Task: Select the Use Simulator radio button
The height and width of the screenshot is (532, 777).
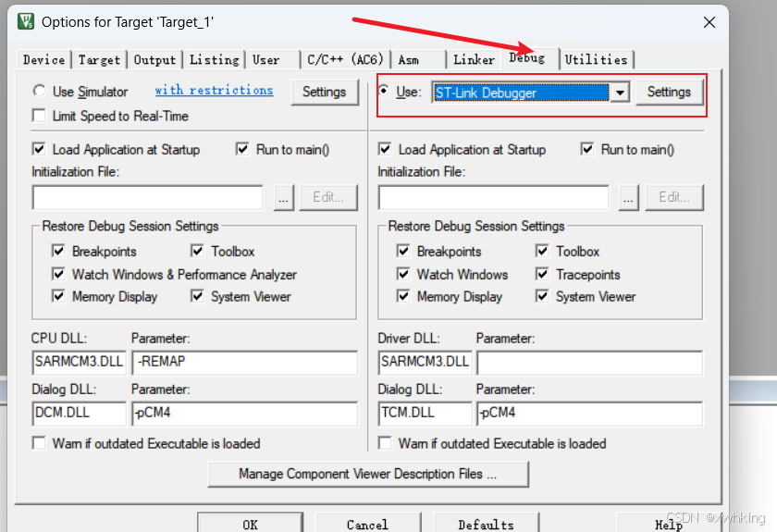Action: tap(39, 91)
